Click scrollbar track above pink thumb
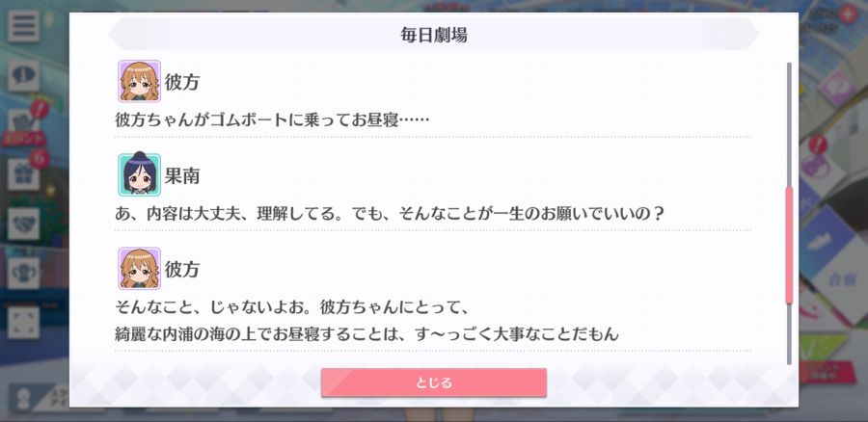Image resolution: width=868 pixels, height=422 pixels. [x=789, y=124]
